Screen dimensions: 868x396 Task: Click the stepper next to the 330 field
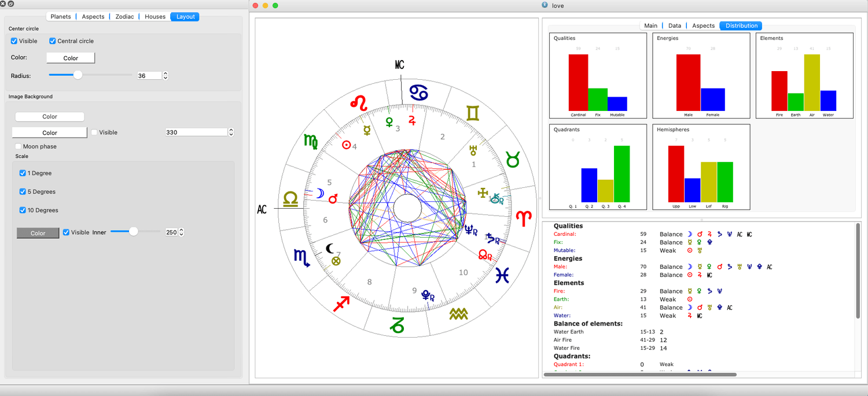[231, 132]
